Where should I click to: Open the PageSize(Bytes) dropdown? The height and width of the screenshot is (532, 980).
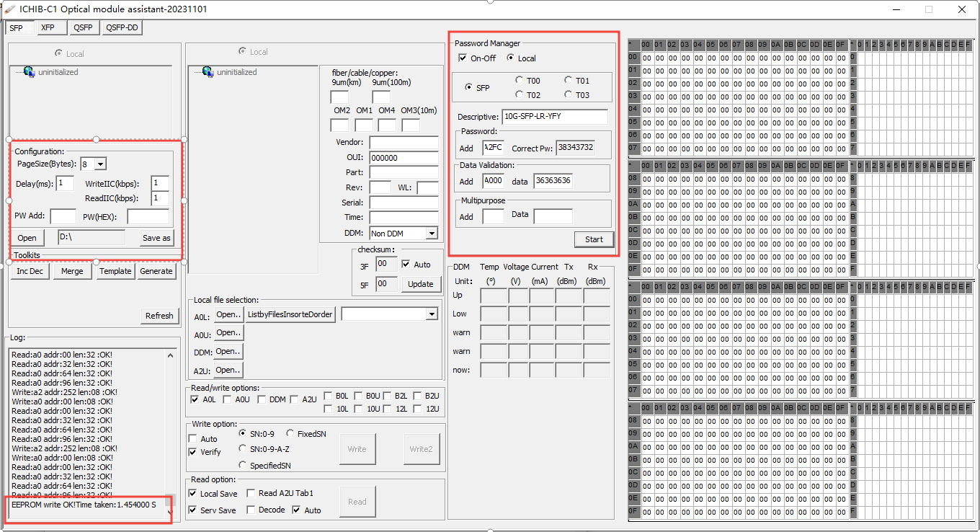tap(102, 166)
